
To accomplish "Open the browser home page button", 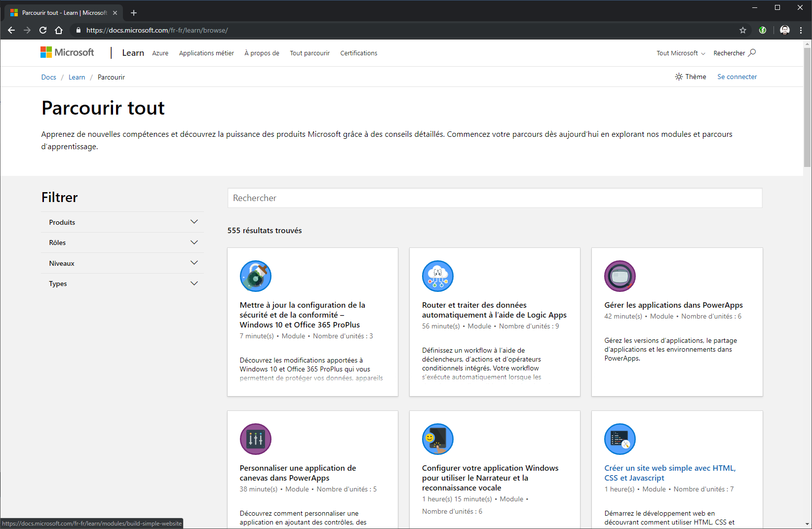I will coord(59,30).
